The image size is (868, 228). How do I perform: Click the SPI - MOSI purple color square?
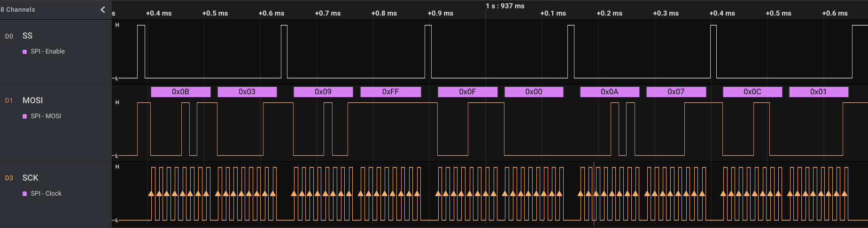click(x=25, y=116)
